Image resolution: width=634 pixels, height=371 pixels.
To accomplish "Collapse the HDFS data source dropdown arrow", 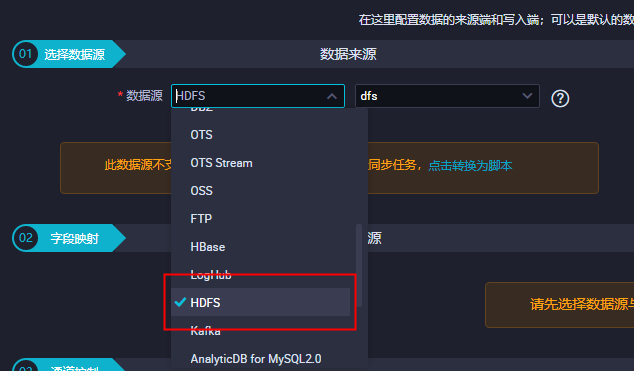I will click(x=332, y=96).
